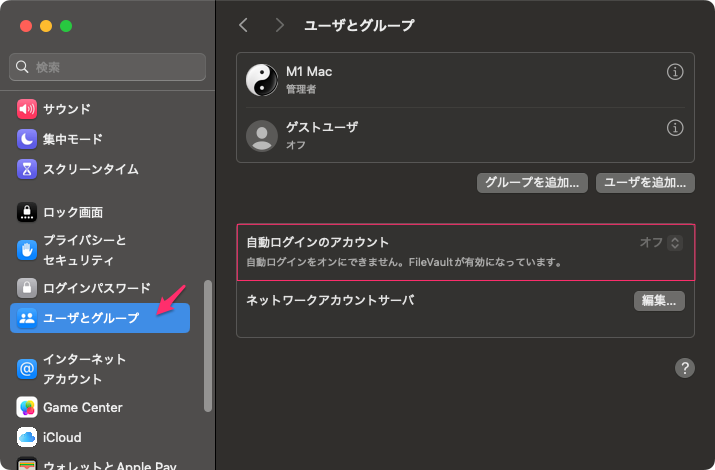The width and height of the screenshot is (715, 470).
Task: Click ユーザを追加 button
Action: 645,182
